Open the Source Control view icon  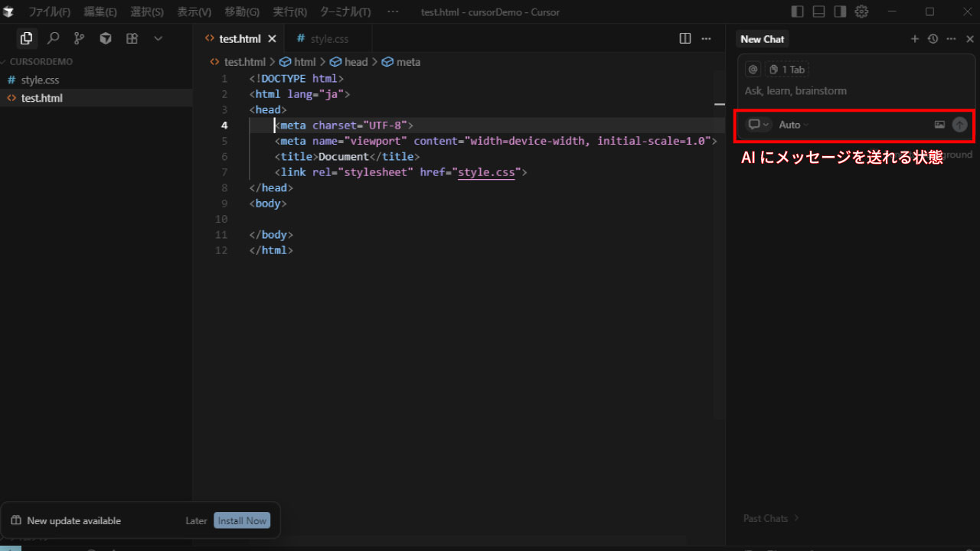click(79, 38)
